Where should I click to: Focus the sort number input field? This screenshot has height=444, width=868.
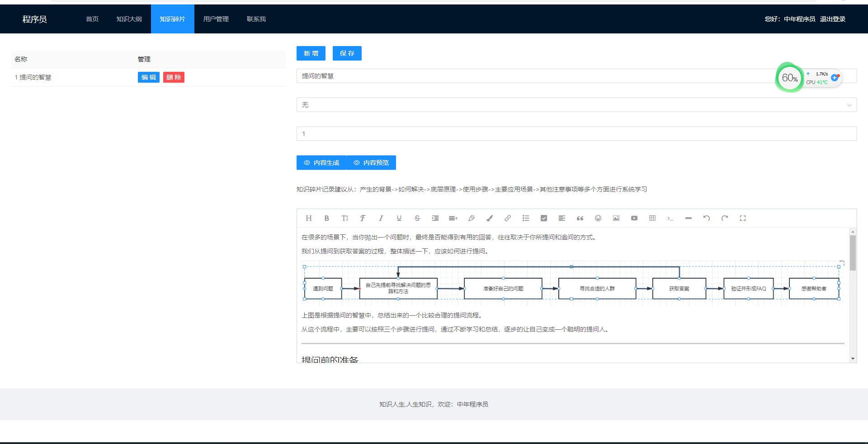point(577,134)
